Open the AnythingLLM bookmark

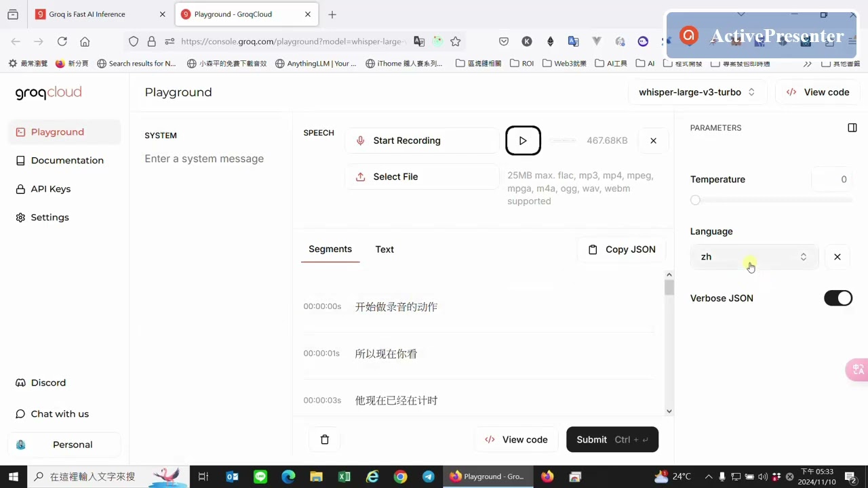[x=315, y=63]
